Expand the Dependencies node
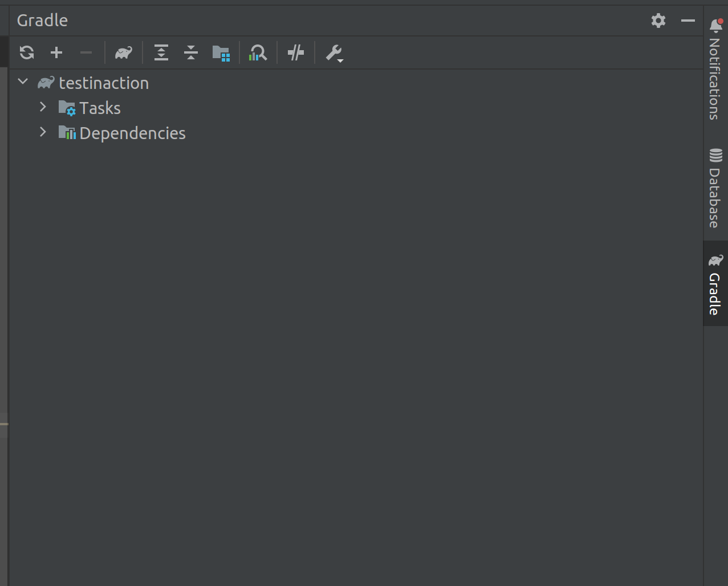Image resolution: width=728 pixels, height=586 pixels. tap(43, 132)
